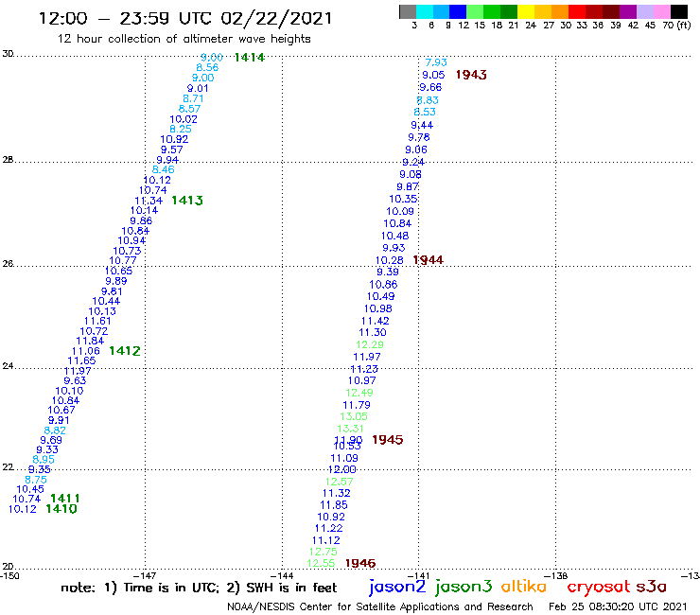The image size is (700, 615).
Task: Click the time label 1410
Action: pyautogui.click(x=61, y=509)
